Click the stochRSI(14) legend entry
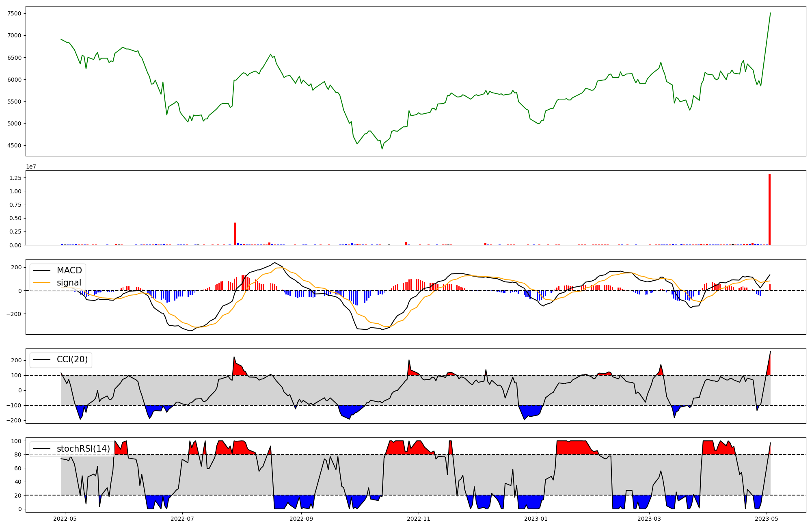 [x=83, y=448]
